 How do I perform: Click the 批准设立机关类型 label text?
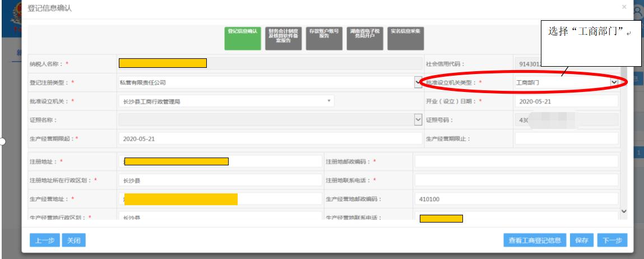[x=452, y=82]
